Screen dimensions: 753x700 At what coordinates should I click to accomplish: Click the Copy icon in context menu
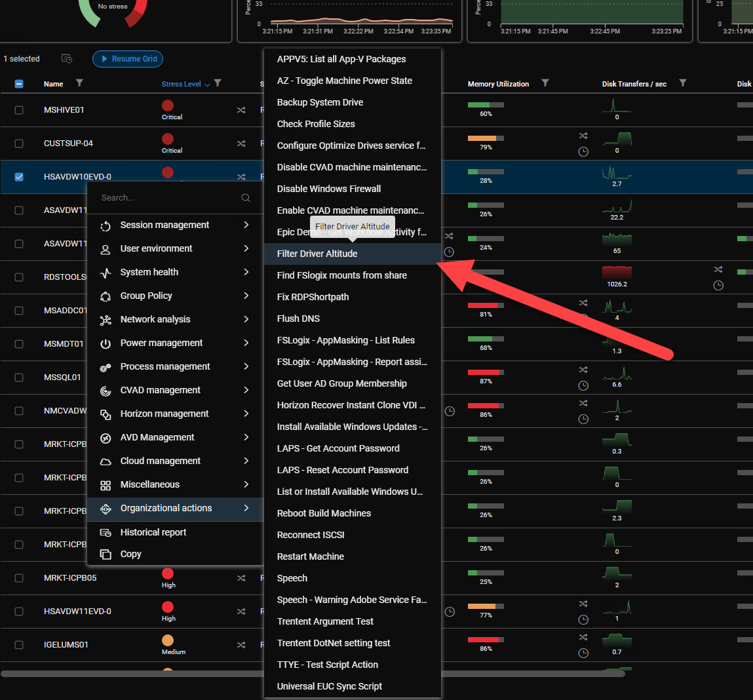click(x=106, y=554)
